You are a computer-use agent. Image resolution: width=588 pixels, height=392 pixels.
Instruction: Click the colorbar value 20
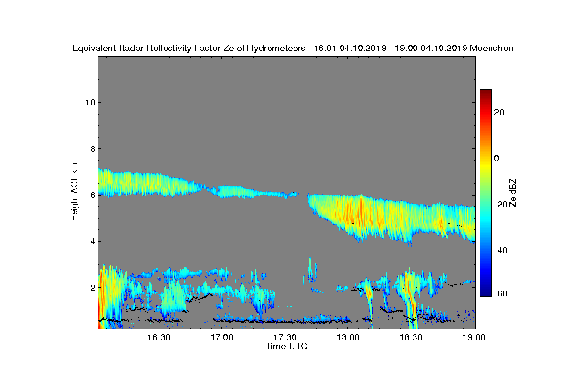pyautogui.click(x=499, y=112)
